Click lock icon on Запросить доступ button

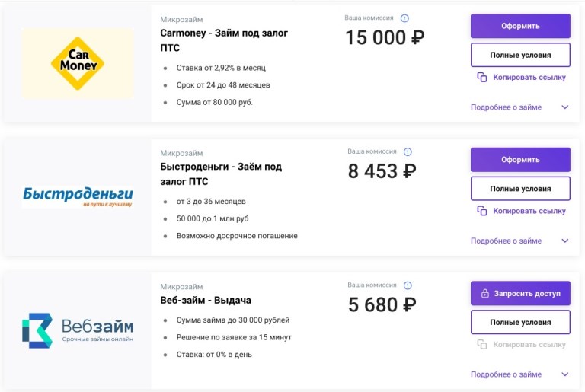[x=484, y=293]
